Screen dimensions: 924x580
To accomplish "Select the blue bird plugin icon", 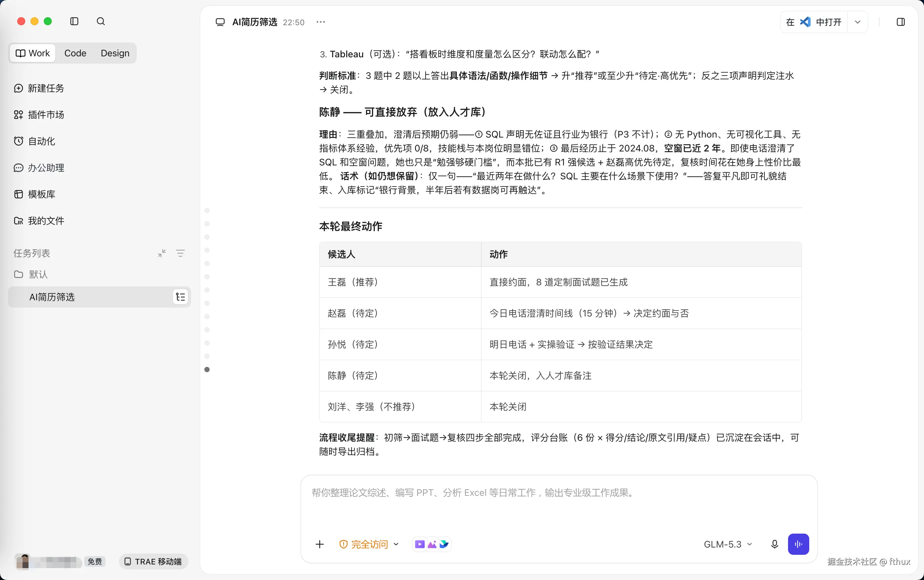I will pyautogui.click(x=444, y=544).
